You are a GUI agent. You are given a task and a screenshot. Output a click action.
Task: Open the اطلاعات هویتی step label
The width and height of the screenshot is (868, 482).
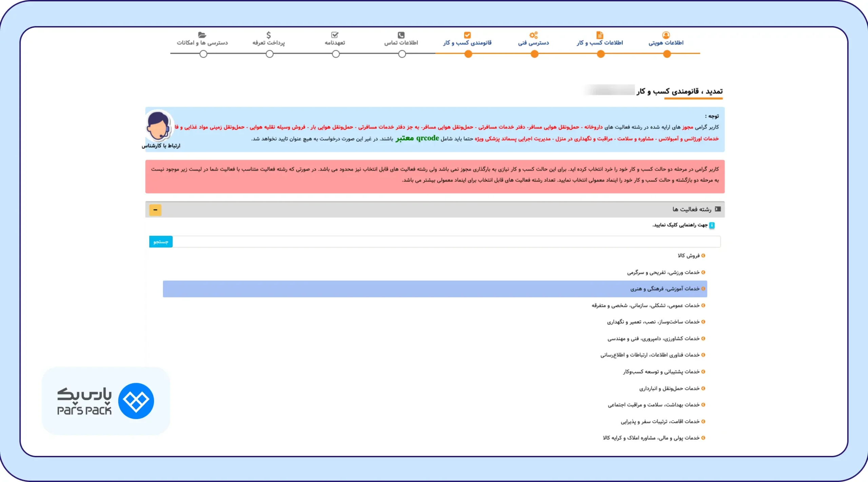click(666, 43)
